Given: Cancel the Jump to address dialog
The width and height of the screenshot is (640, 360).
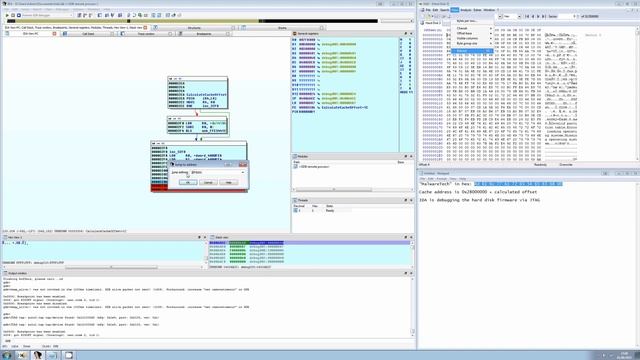Looking at the screenshot, I should point(208,182).
